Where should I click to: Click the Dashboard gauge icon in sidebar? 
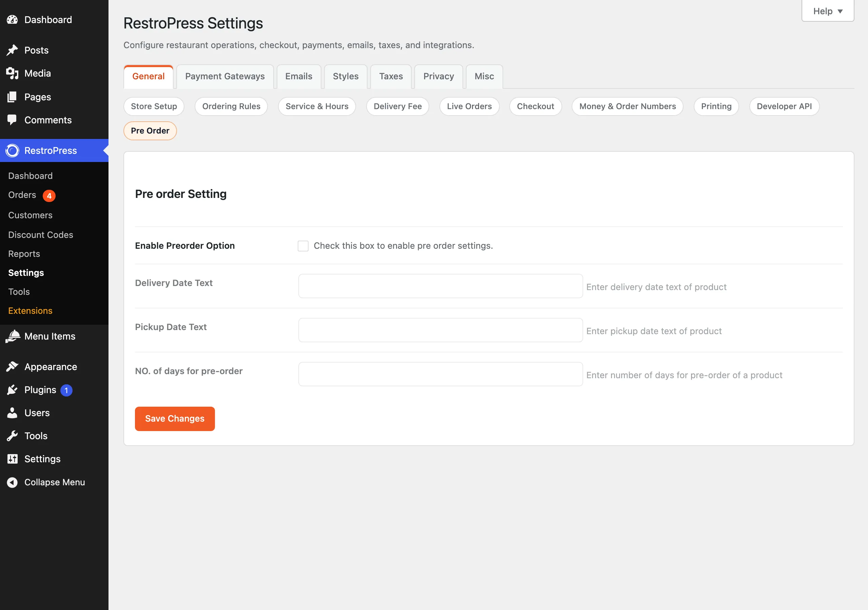(12, 20)
